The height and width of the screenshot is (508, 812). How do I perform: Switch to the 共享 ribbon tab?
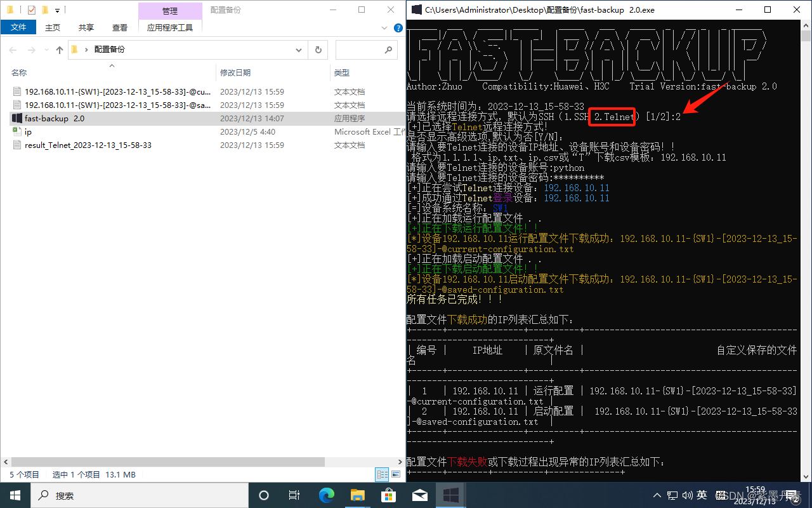point(86,27)
